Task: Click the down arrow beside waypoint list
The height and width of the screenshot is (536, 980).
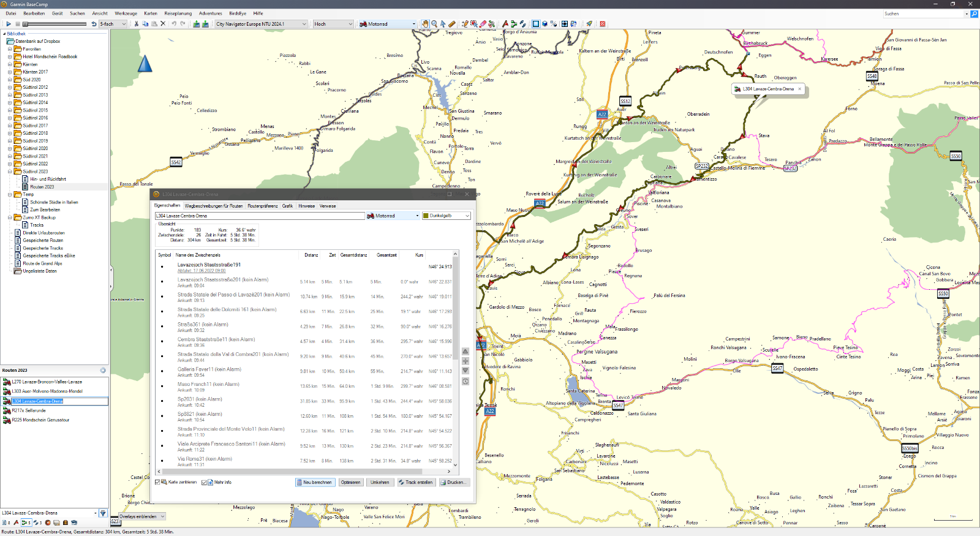Action: [x=466, y=371]
